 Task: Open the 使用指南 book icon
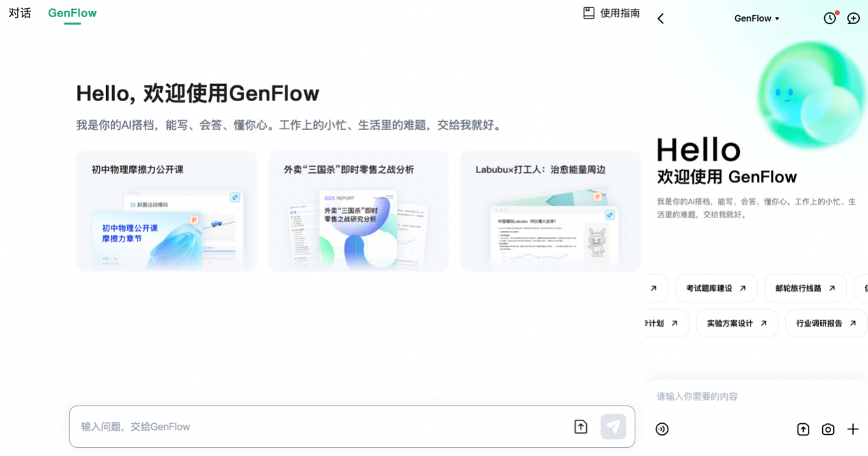pyautogui.click(x=589, y=13)
